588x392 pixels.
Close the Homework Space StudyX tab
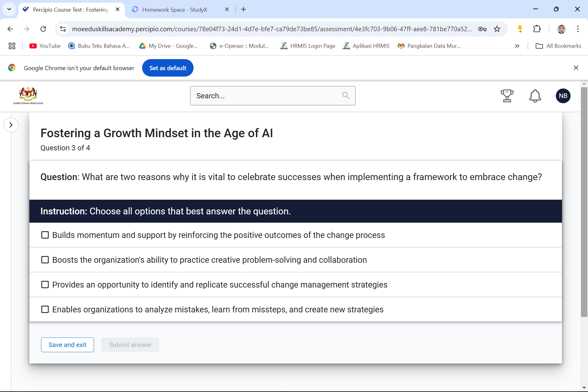pyautogui.click(x=227, y=9)
